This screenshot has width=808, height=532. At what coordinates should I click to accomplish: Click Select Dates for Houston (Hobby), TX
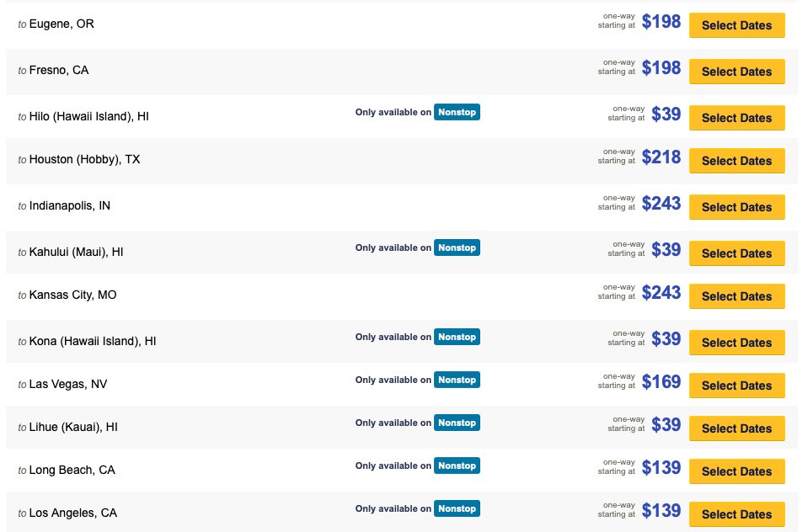(736, 161)
